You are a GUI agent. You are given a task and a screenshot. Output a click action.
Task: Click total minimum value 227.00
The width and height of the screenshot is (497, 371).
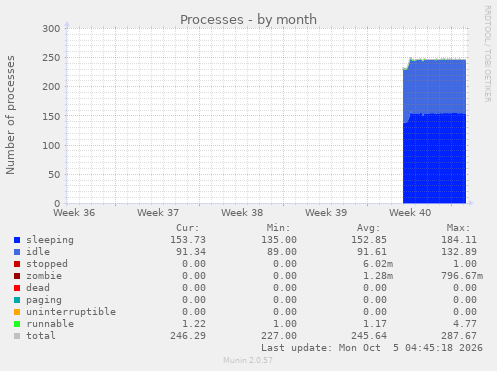(279, 336)
